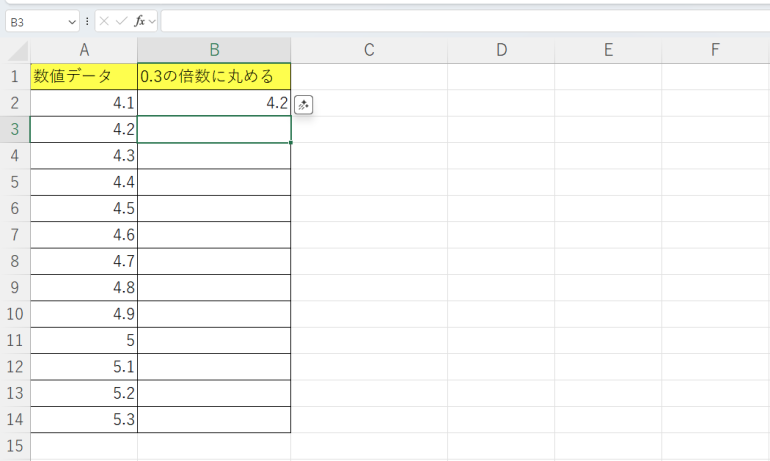This screenshot has width=770, height=461.
Task: Select row 14 header
Action: [15, 420]
